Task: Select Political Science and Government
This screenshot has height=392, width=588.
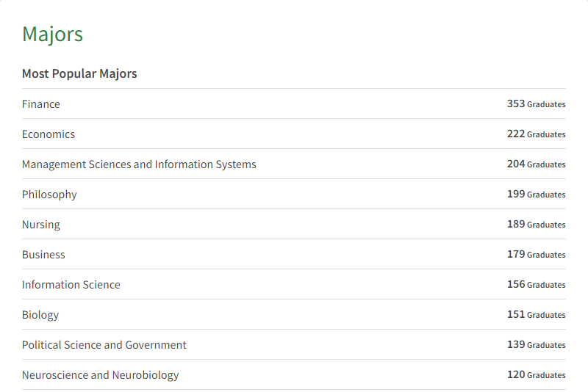Action: pyautogui.click(x=104, y=345)
